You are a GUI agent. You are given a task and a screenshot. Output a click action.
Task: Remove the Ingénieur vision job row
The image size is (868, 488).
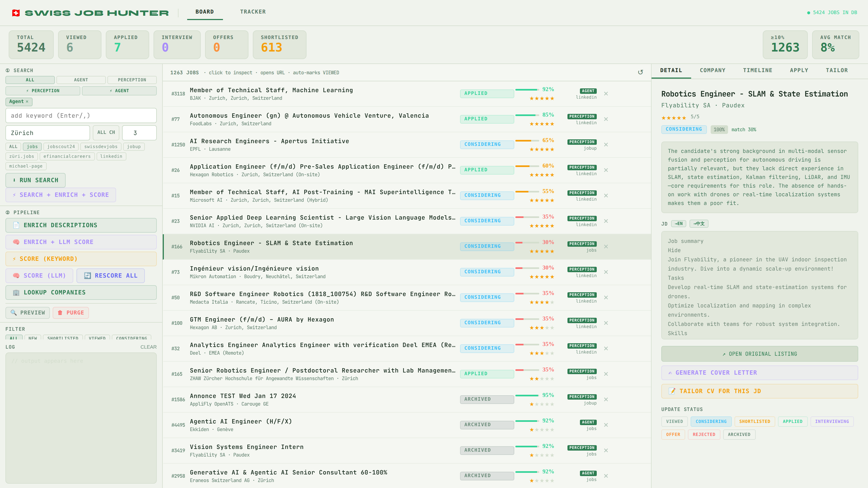(x=606, y=272)
